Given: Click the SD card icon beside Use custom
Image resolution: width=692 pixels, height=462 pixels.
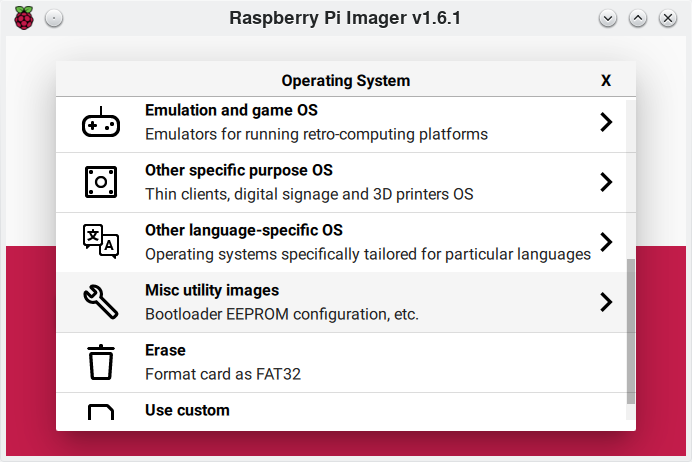Looking at the screenshot, I should click(100, 412).
